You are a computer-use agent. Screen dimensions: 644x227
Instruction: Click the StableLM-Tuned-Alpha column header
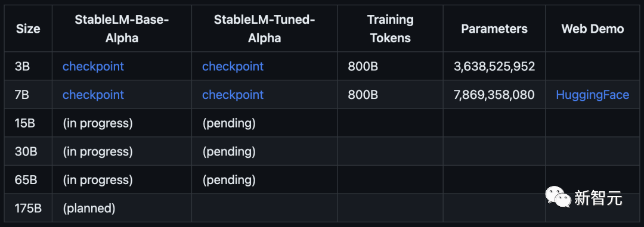265,29
